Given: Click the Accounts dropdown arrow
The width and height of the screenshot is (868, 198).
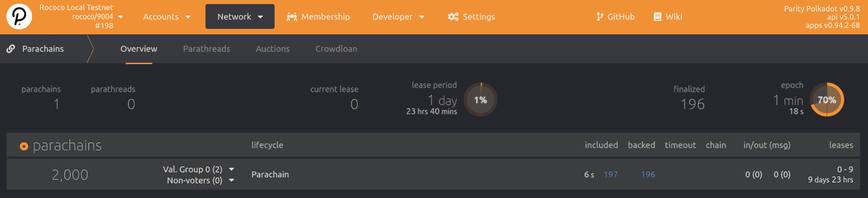Looking at the screenshot, I should pyautogui.click(x=188, y=17).
